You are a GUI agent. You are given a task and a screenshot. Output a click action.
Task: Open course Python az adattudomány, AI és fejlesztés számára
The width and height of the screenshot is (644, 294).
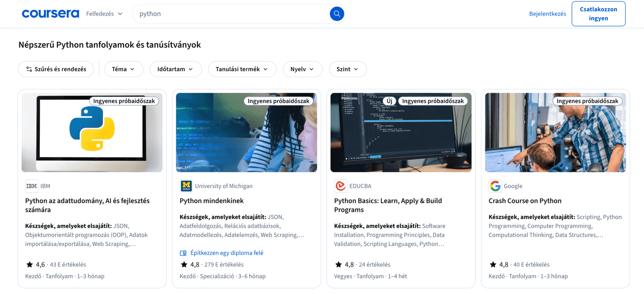tap(87, 205)
